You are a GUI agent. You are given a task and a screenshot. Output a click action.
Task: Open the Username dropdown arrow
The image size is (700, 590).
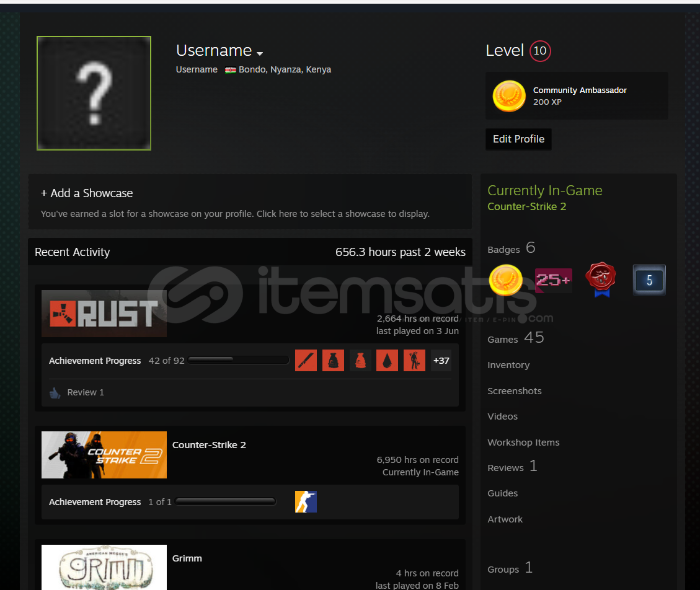(260, 53)
